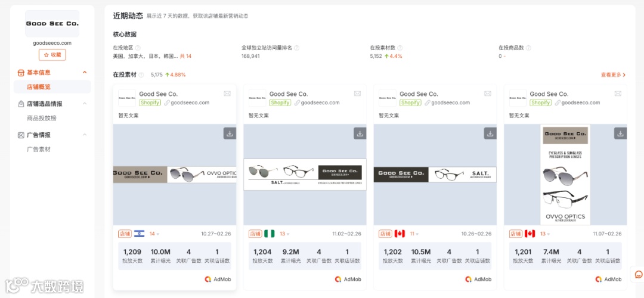
Task: Click the 广告情报 icon
Action: 21,135
